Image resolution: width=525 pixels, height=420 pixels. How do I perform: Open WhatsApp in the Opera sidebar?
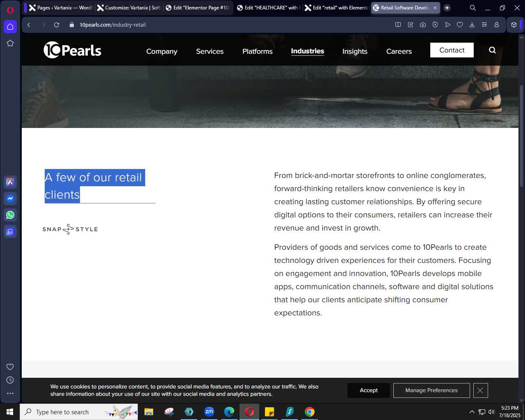tap(10, 215)
